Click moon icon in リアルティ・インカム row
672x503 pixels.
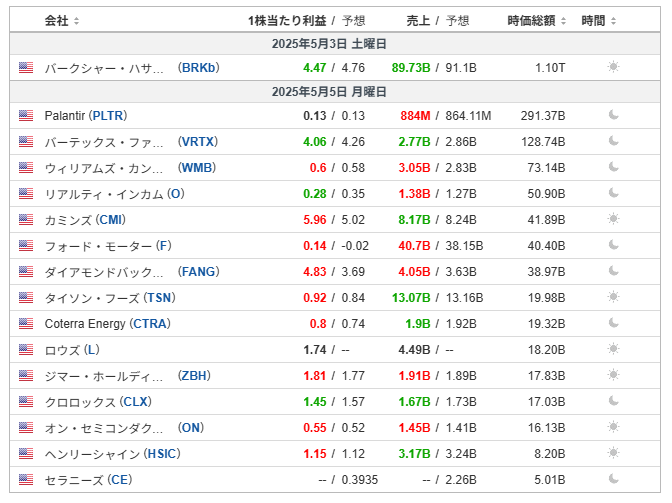[613, 193]
